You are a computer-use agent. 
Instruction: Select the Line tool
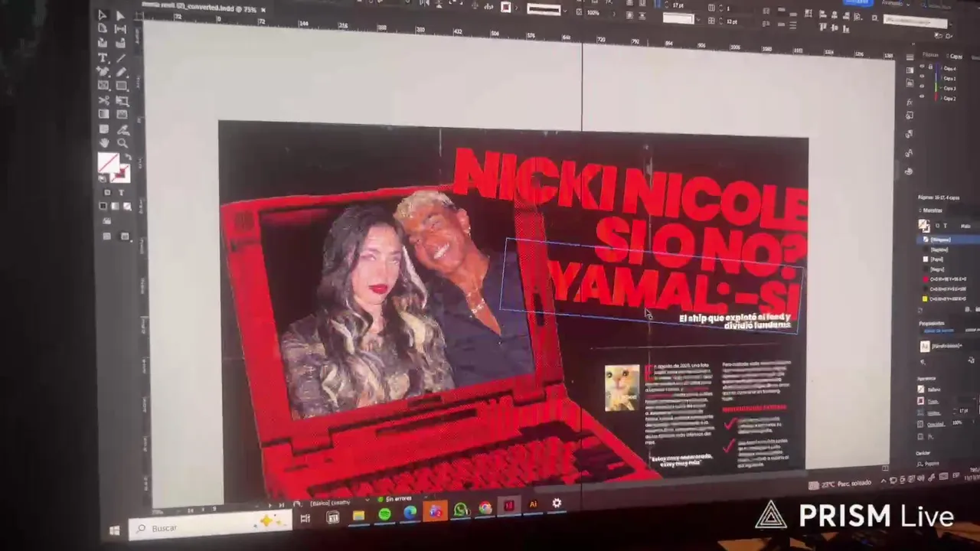(120, 58)
